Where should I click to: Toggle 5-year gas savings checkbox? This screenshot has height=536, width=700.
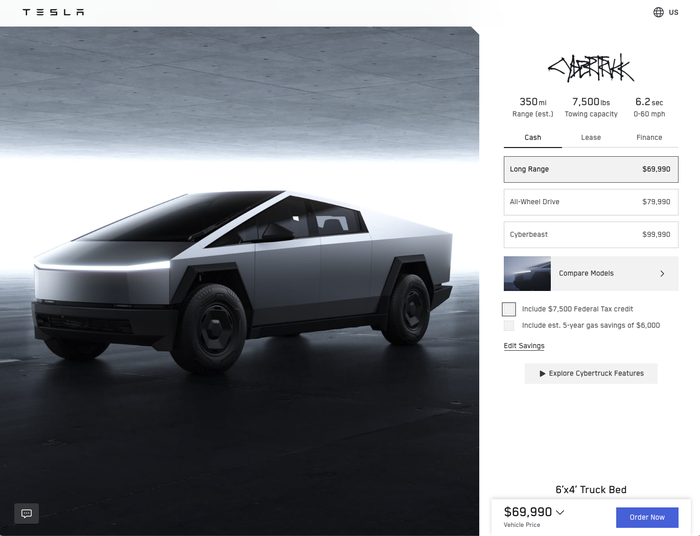[508, 325]
